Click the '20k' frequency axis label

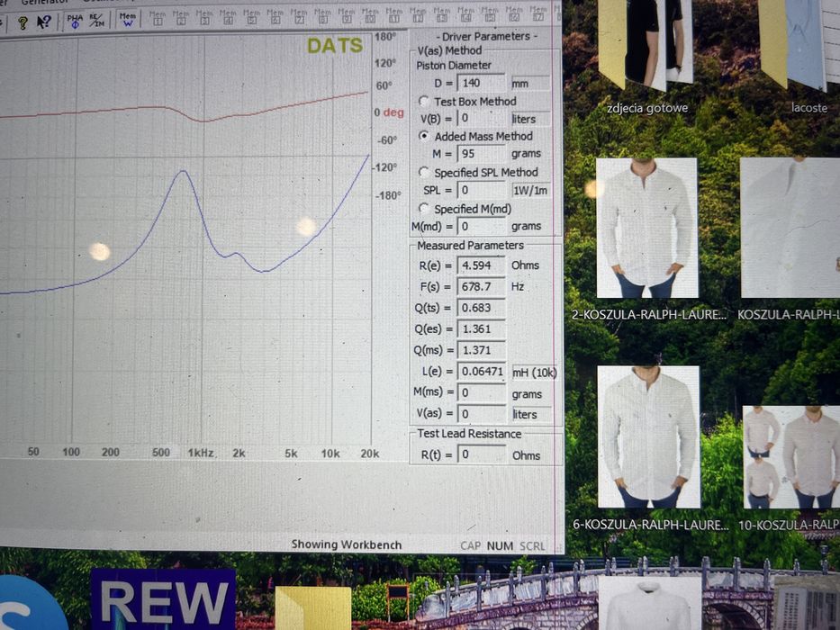pos(370,454)
